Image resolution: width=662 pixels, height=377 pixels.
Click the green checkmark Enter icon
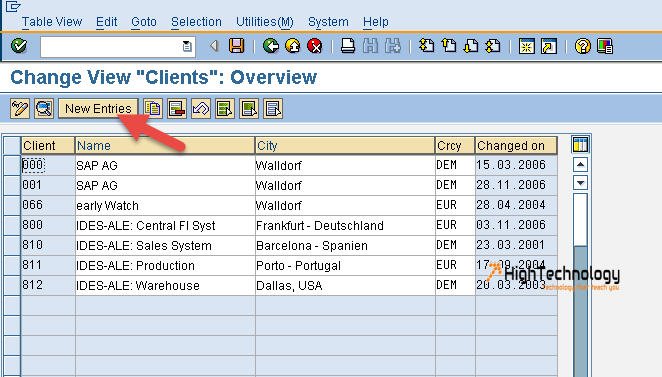[19, 46]
